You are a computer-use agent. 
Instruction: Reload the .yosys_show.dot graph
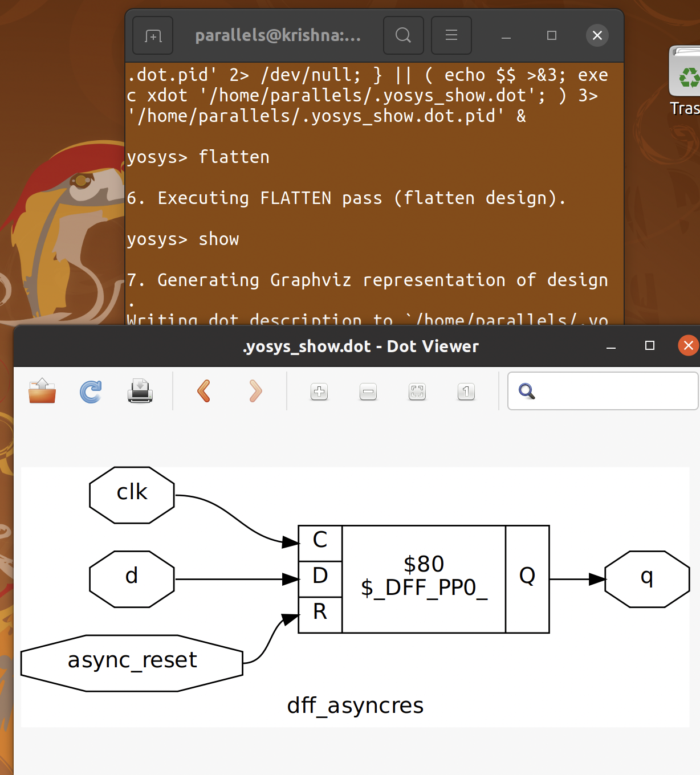tap(90, 391)
